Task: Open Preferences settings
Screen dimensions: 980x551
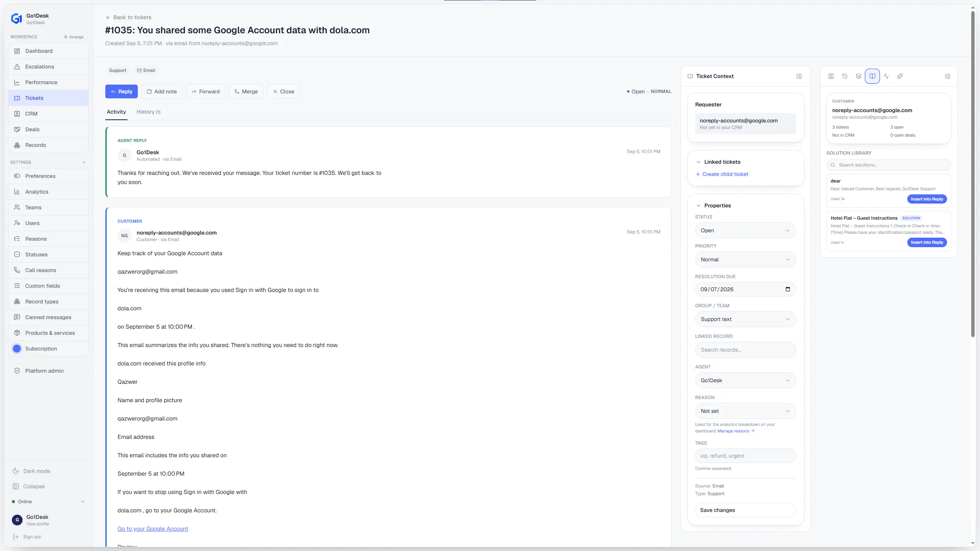Action: [48, 176]
